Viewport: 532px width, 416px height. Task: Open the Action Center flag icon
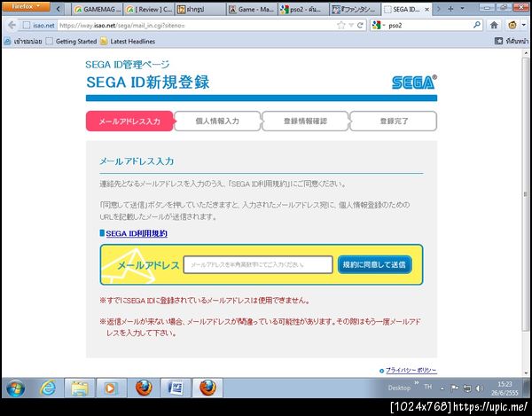click(455, 389)
